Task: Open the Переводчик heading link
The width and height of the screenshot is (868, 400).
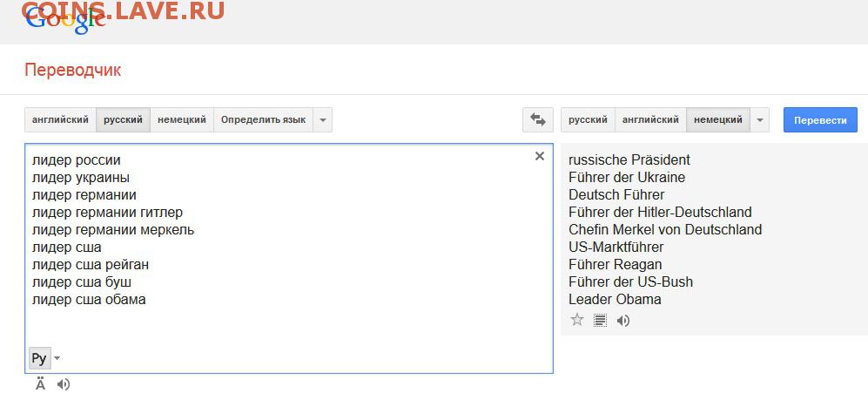Action: (x=72, y=71)
